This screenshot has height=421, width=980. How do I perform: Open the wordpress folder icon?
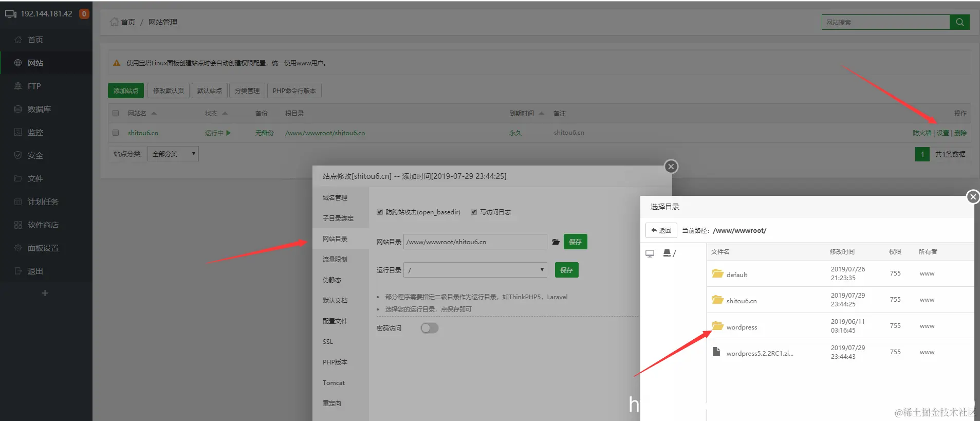717,326
